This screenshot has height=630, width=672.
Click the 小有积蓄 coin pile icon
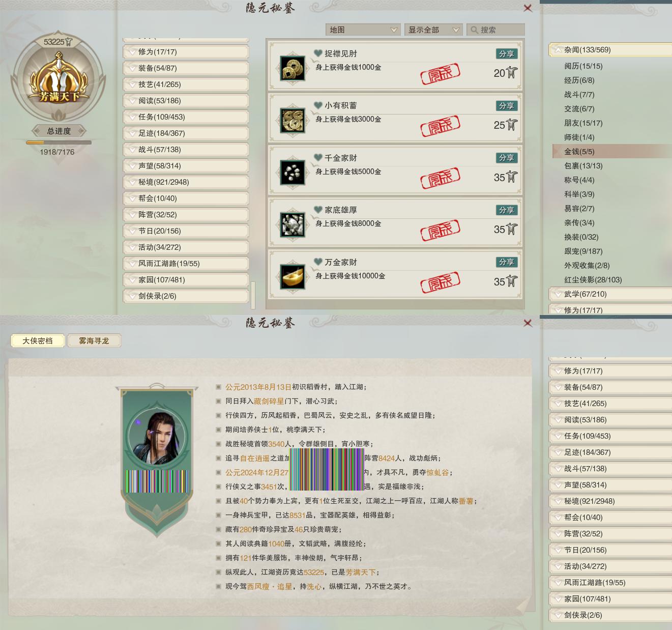[x=293, y=121]
